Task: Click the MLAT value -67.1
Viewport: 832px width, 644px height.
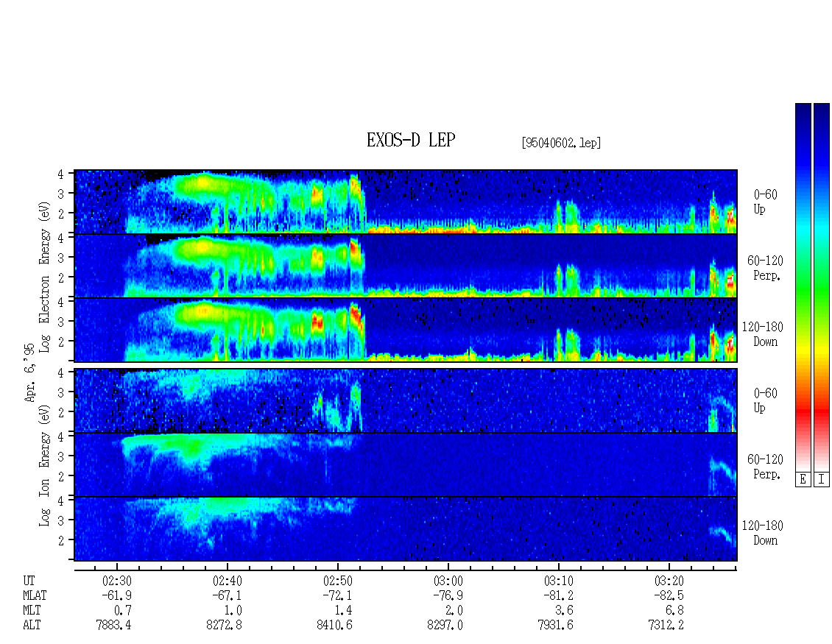Action: 227,595
